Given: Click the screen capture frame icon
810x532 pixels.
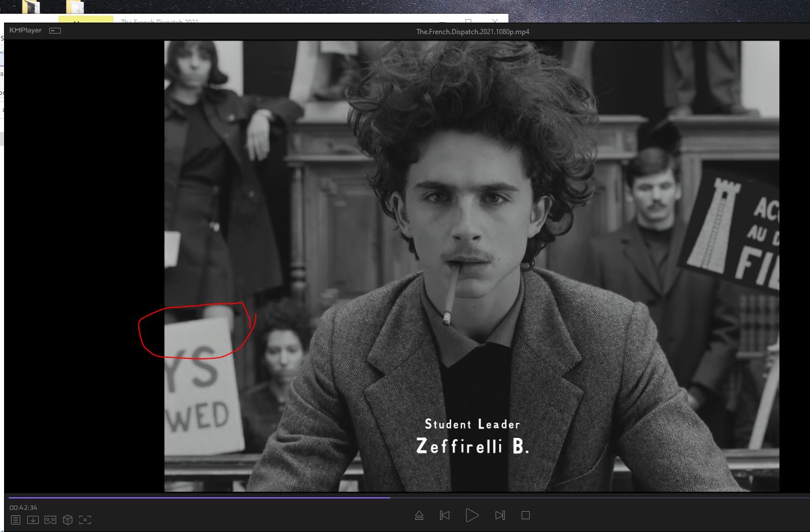Looking at the screenshot, I should click(85, 520).
